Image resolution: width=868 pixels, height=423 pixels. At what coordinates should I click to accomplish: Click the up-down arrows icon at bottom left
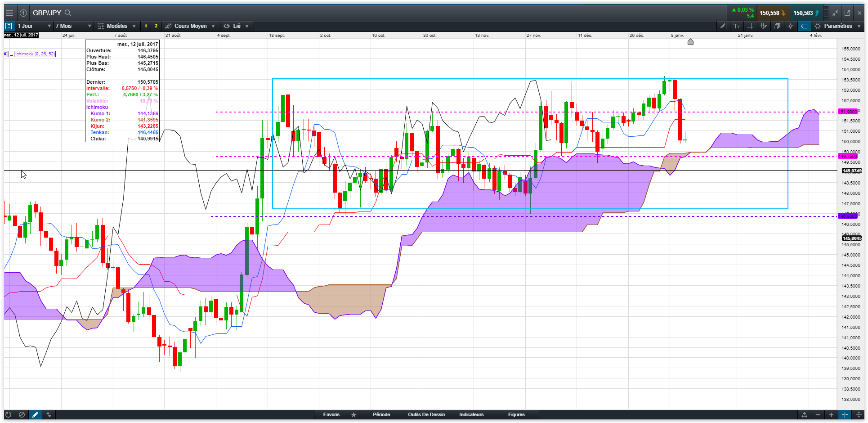[49, 415]
